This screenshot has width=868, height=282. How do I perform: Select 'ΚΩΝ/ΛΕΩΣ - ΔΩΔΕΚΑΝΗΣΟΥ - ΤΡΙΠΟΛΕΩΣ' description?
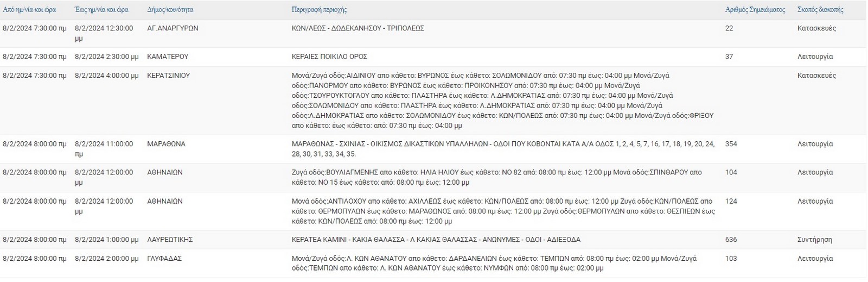click(x=358, y=28)
